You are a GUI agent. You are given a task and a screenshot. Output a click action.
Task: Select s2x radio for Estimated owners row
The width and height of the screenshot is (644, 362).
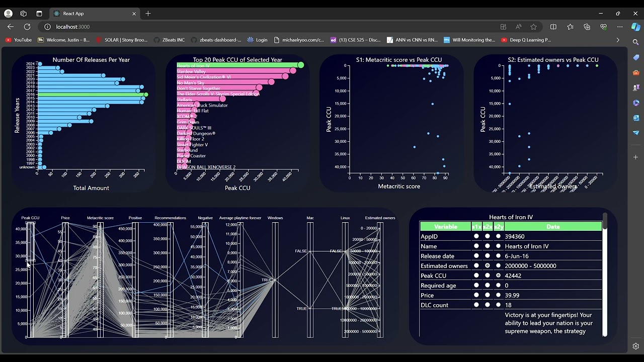coord(488,265)
